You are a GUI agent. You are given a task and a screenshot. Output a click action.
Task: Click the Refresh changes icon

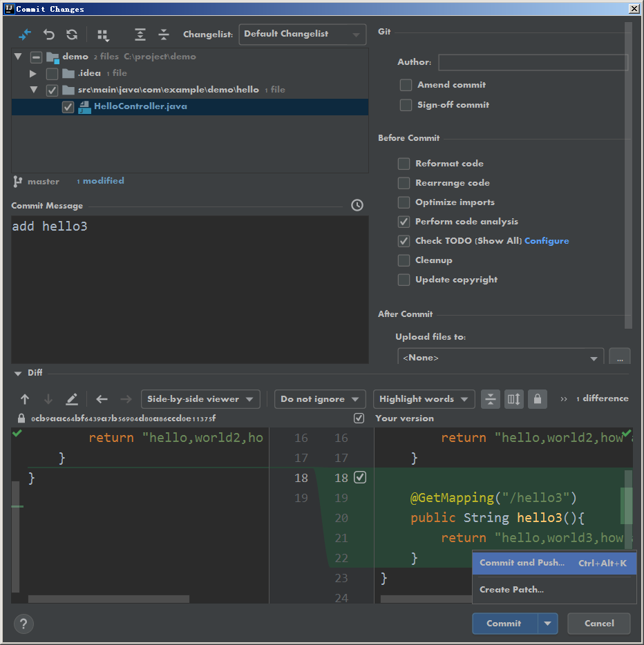[71, 35]
